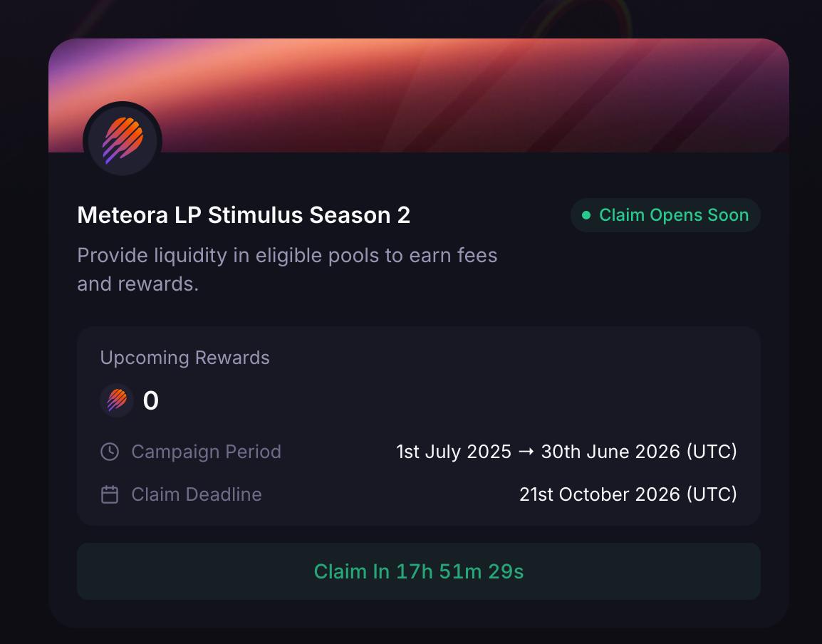Image resolution: width=822 pixels, height=644 pixels.
Task: Click the Upcoming Rewards panel background
Action: [x=418, y=426]
